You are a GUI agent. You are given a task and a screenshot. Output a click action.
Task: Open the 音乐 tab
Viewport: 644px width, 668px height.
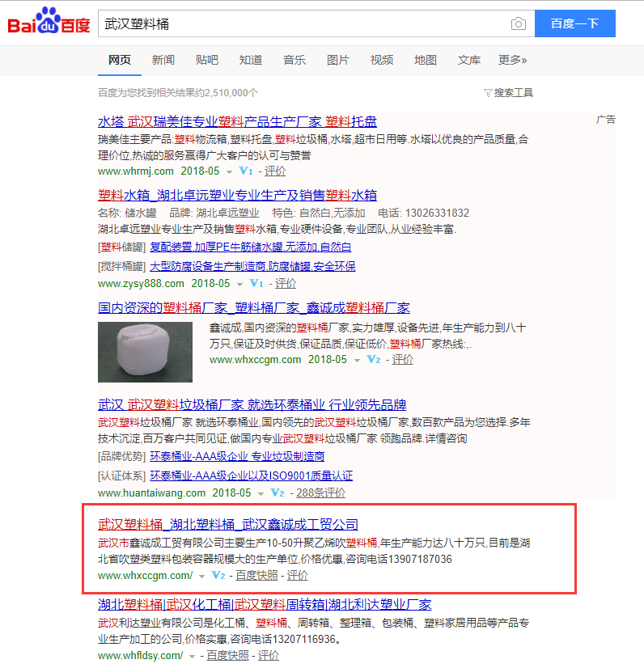point(294,60)
